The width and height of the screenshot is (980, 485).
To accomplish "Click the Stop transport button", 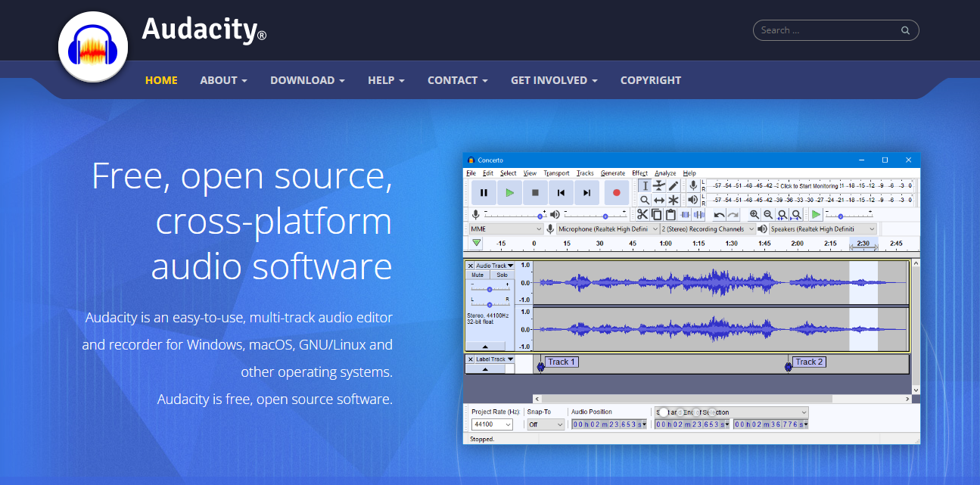I will pyautogui.click(x=535, y=192).
